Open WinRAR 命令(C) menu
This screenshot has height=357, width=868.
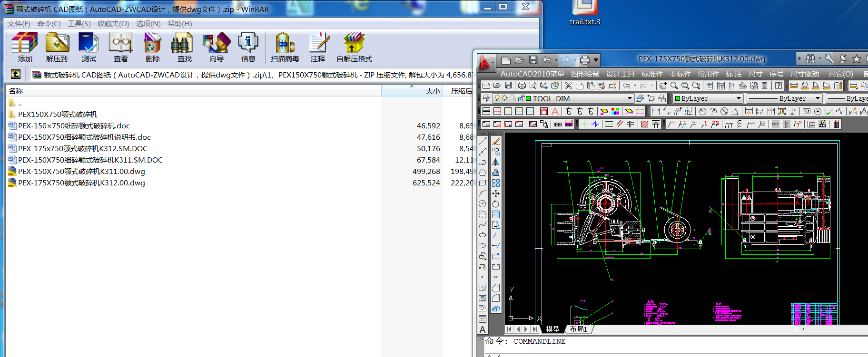(49, 23)
